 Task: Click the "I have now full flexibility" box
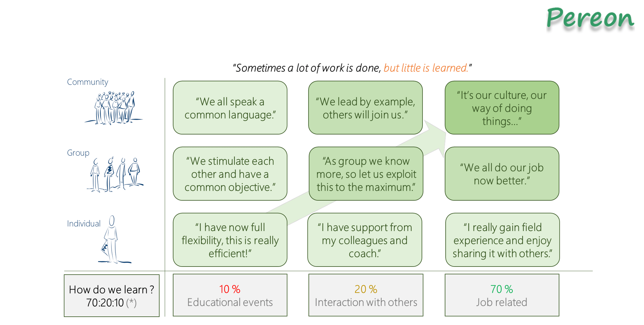coord(230,240)
